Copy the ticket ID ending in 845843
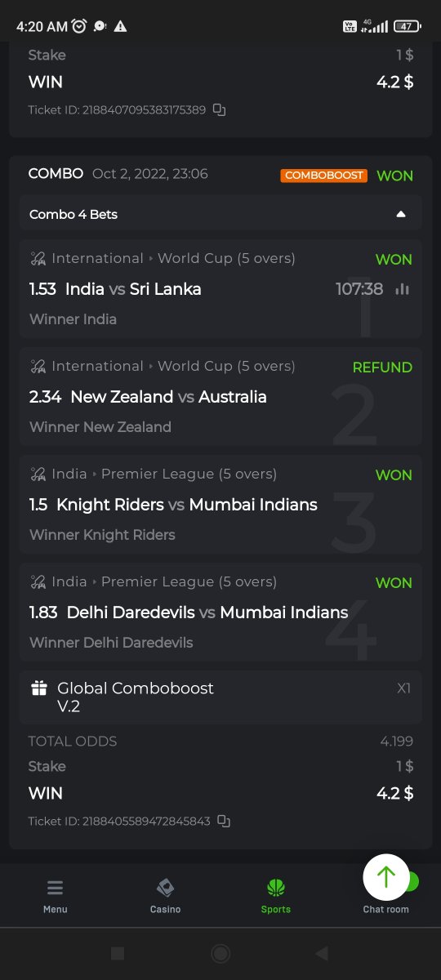 223,821
